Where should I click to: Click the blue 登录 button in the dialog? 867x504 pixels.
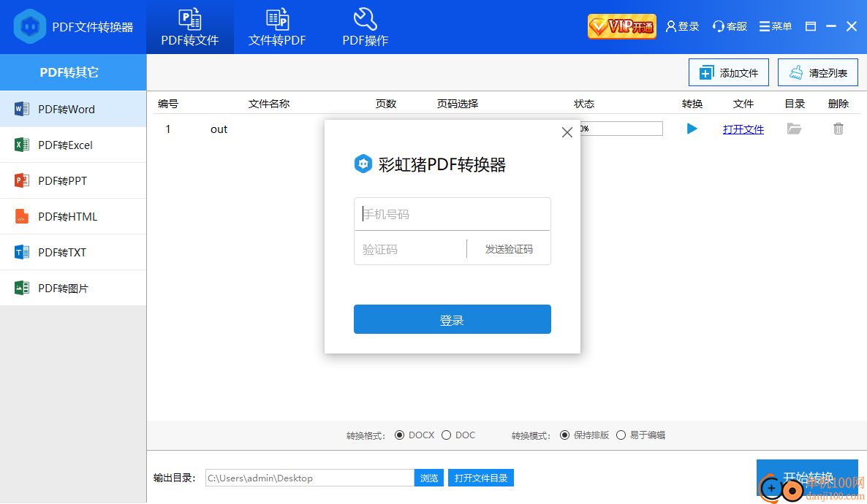click(x=453, y=319)
